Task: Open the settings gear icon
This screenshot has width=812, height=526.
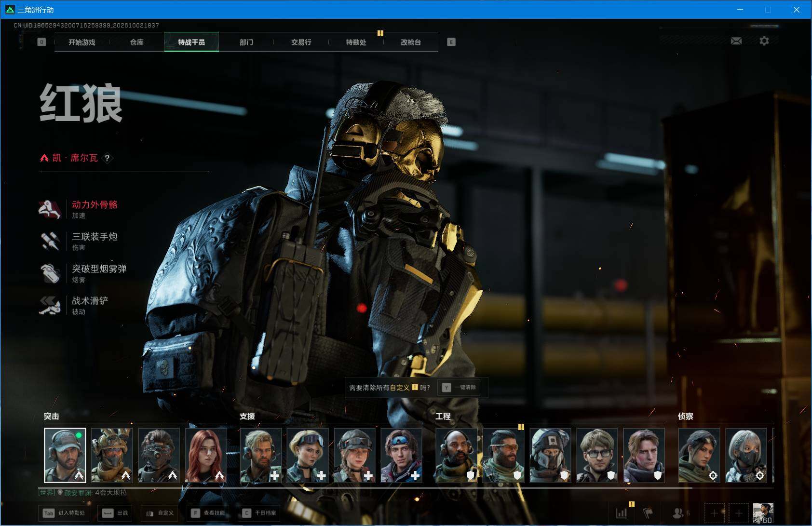Action: point(764,41)
